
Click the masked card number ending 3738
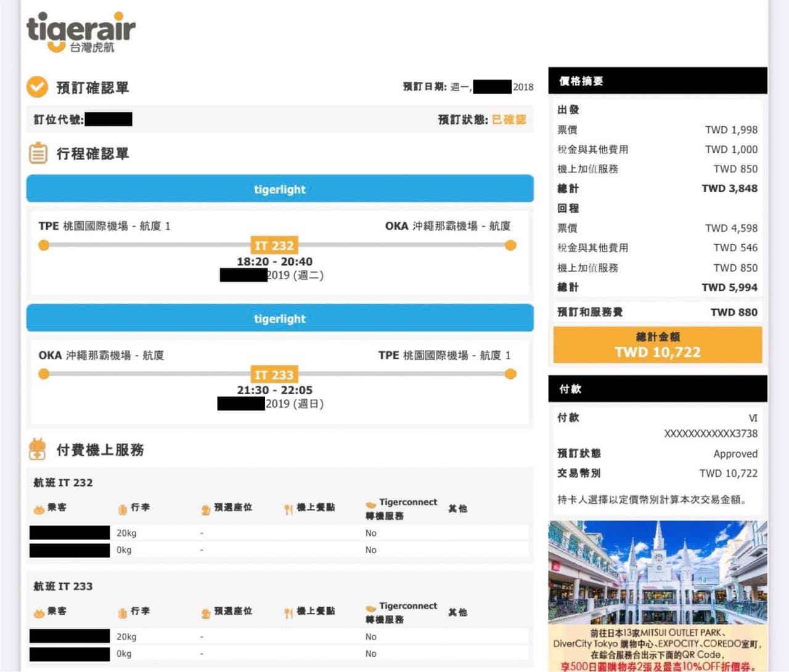point(711,434)
